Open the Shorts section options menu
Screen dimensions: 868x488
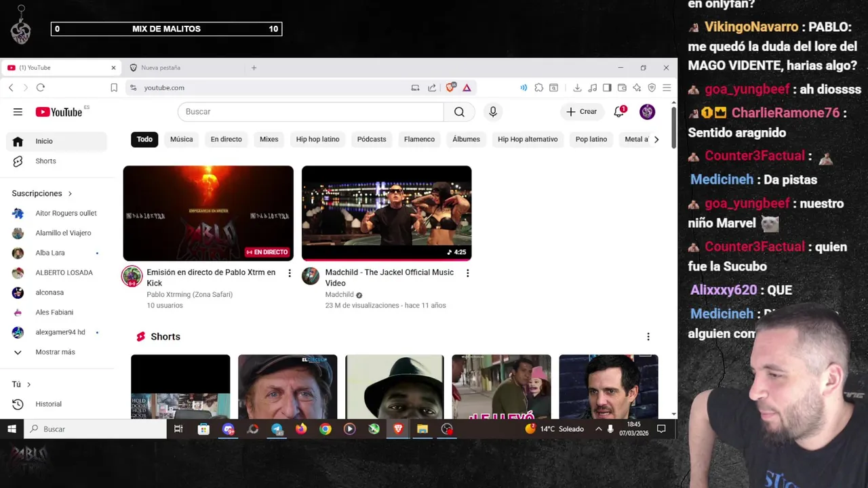click(648, 337)
